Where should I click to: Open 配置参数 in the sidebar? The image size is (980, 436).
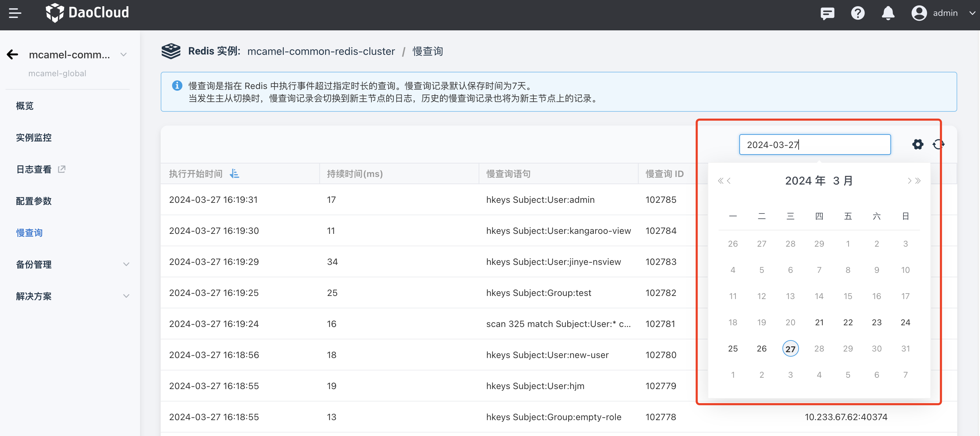click(33, 201)
